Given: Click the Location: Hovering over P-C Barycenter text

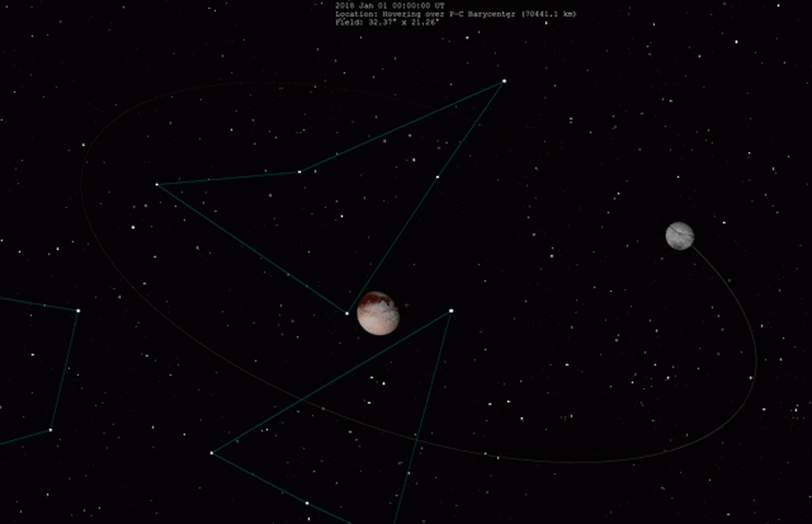Looking at the screenshot, I should 427,14.
